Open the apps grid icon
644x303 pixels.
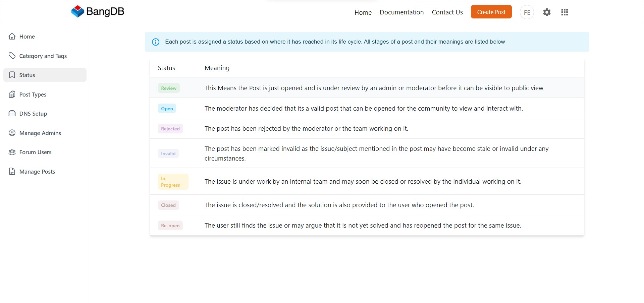565,12
